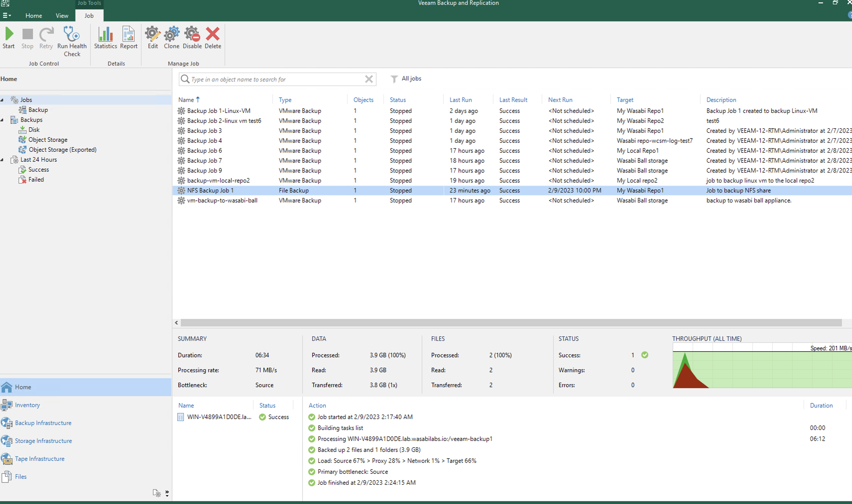Click the Backup Infrastructure nav button

point(43,422)
